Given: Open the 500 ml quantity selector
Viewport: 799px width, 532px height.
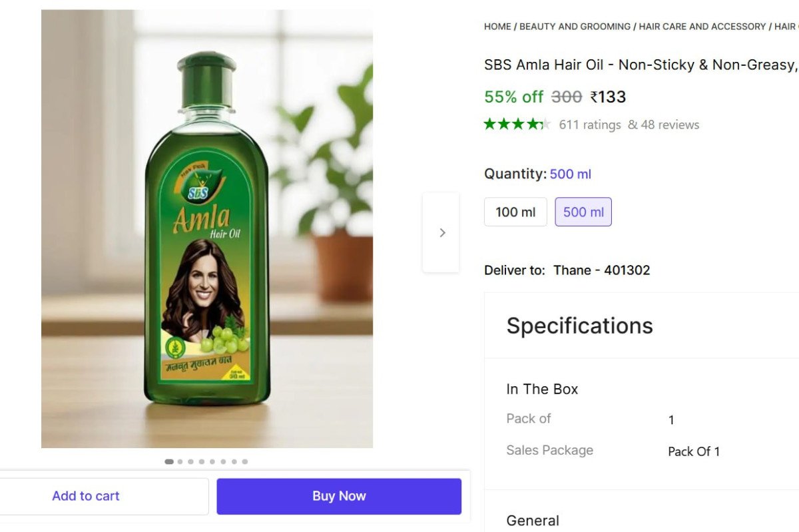Looking at the screenshot, I should pos(571,174).
